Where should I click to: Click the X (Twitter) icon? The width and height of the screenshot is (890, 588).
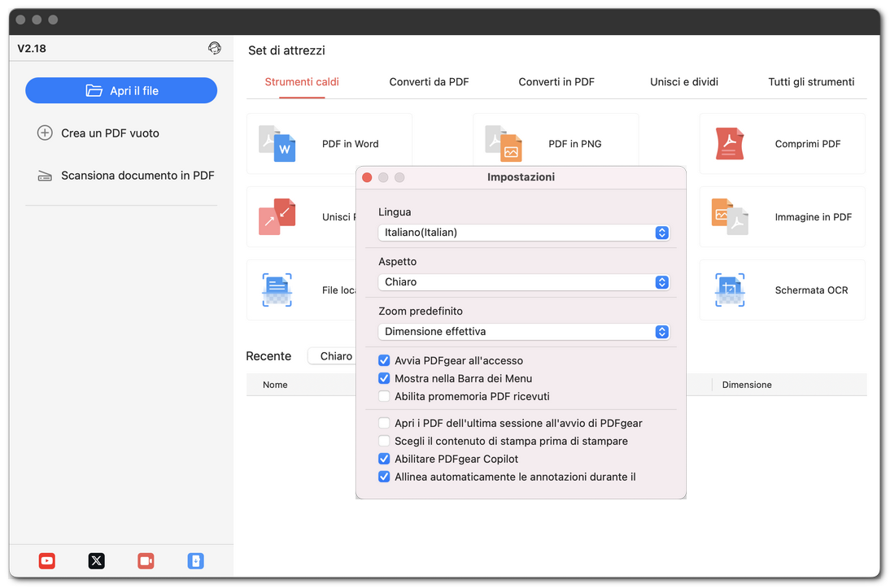coord(96,560)
